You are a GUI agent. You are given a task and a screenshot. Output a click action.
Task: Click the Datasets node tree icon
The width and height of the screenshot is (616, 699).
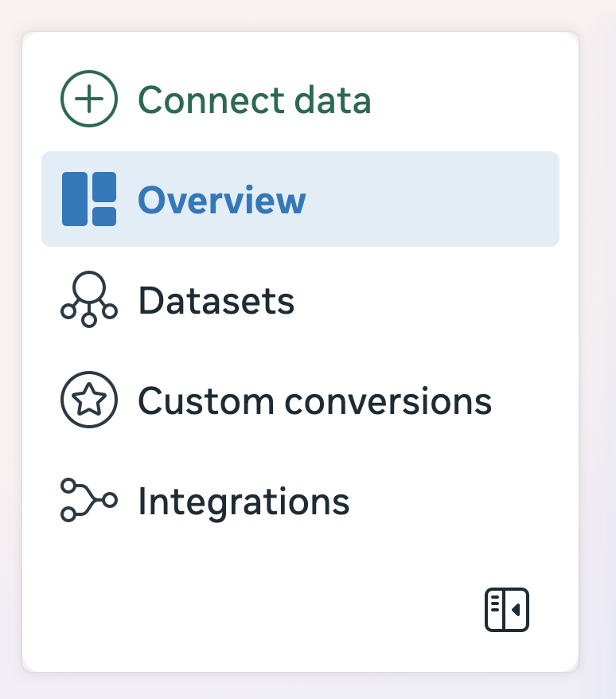pos(89,300)
